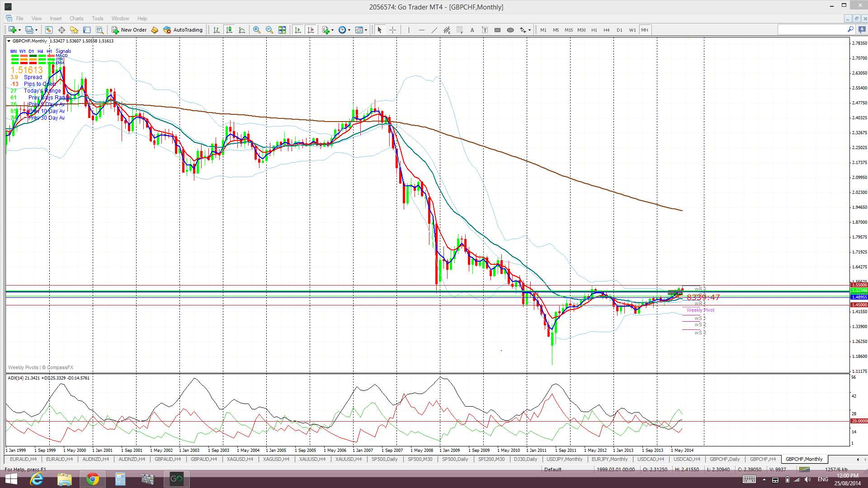The width and height of the screenshot is (868, 488).
Task: Switch chart to Candlesticks mode
Action: 229,30
